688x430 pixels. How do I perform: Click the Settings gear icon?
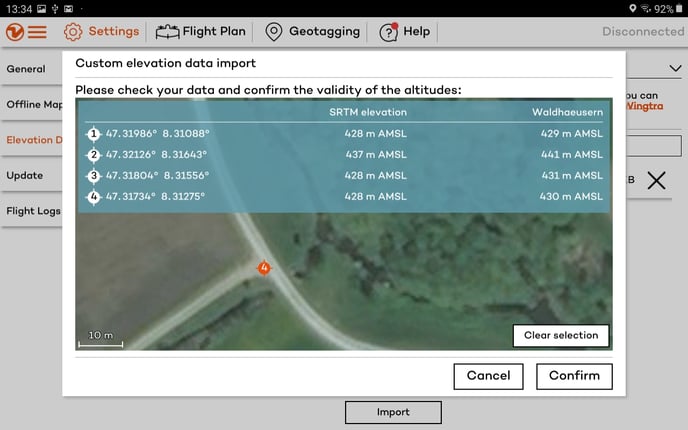(x=73, y=32)
